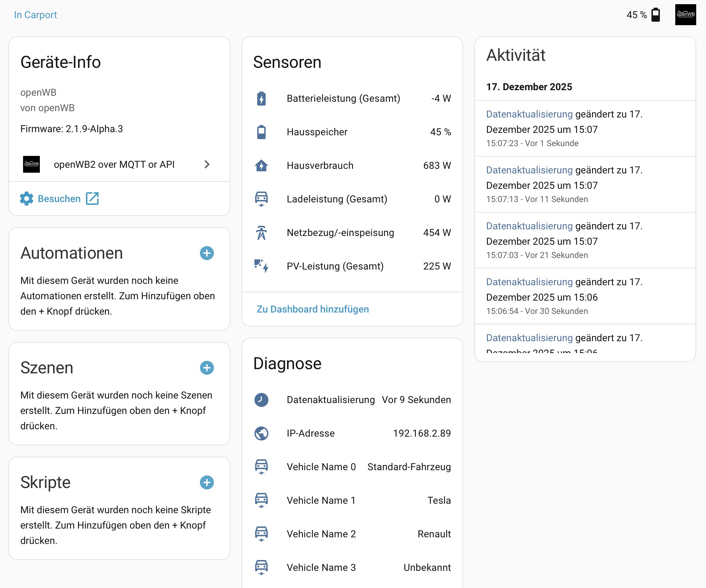The image size is (706, 588).
Task: Click the header battery status icon
Action: pyautogui.click(x=656, y=15)
